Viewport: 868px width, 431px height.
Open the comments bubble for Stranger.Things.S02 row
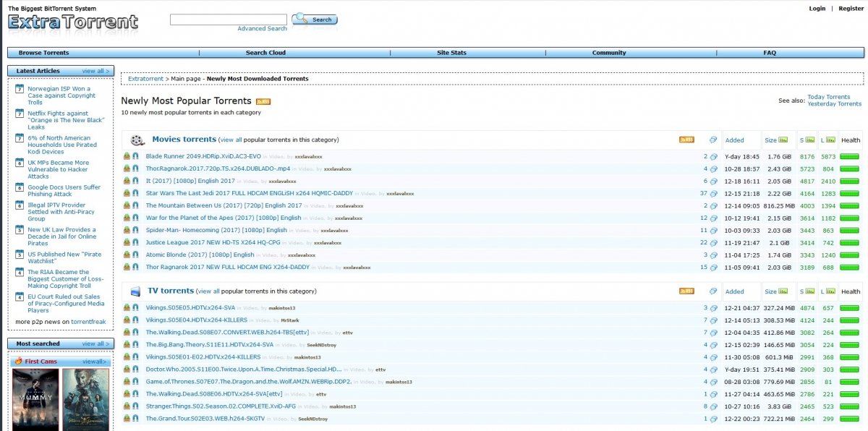pos(713,406)
